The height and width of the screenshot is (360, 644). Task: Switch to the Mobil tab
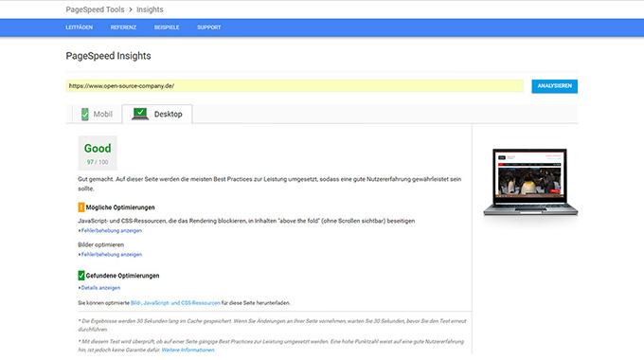tap(97, 115)
